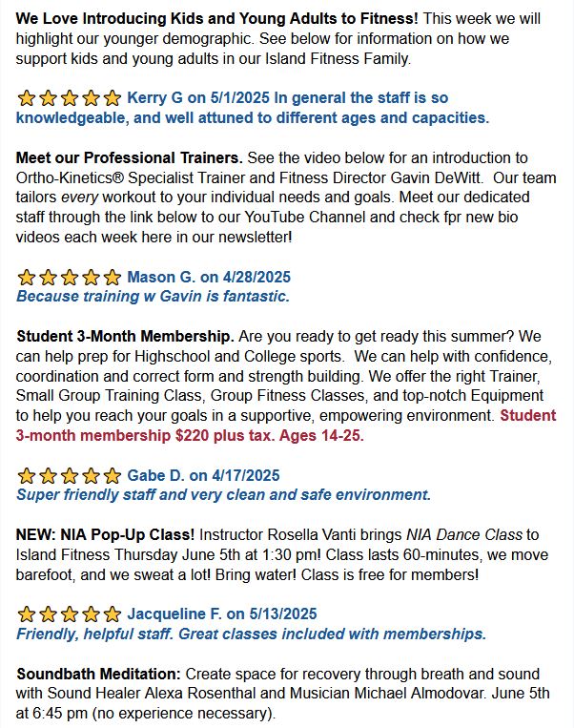Click 'Friendly, helpful staff' review quote
This screenshot has width=574, height=728.
tap(251, 634)
